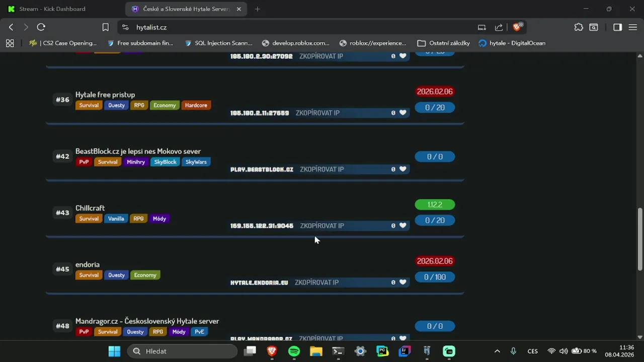
Task: Open the endoria server listing
Action: click(x=88, y=264)
